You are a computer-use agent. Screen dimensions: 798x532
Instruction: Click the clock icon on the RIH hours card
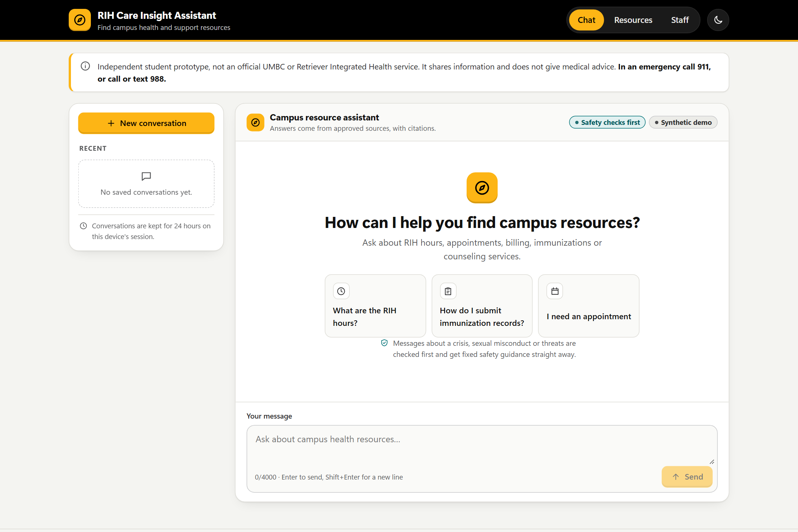341,291
